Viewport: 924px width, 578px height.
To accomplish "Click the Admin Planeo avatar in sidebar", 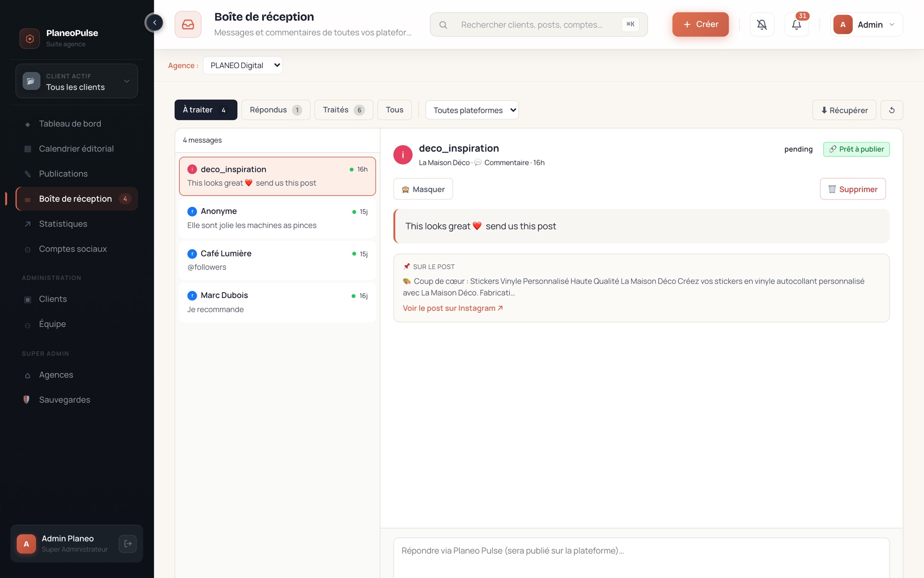I will pyautogui.click(x=26, y=544).
